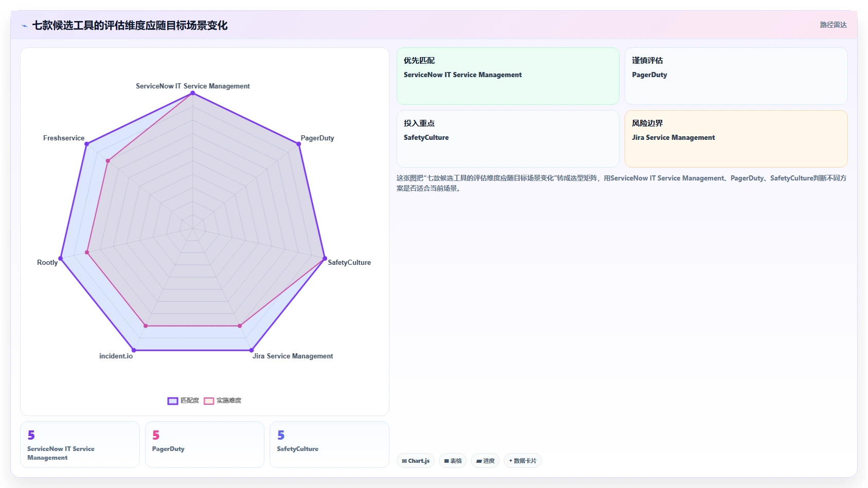Viewport: 868px width, 488px height.
Task: Click the Chart.js tag chip
Action: click(x=416, y=461)
